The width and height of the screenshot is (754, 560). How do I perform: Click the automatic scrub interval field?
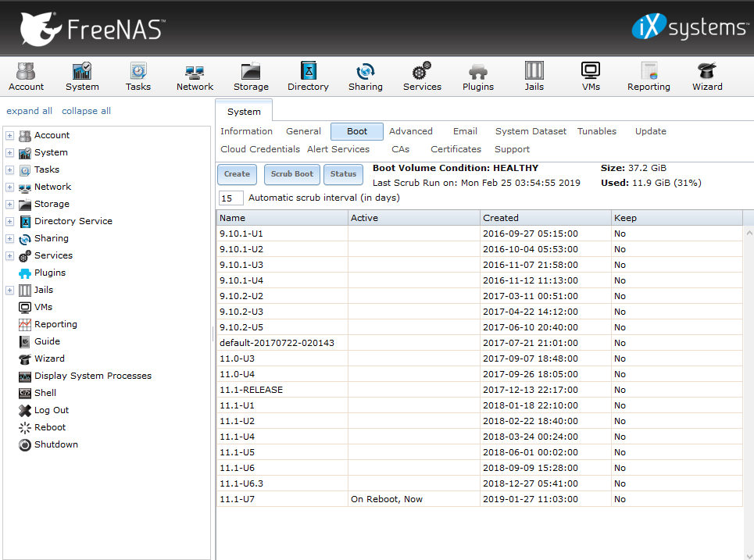click(x=230, y=198)
